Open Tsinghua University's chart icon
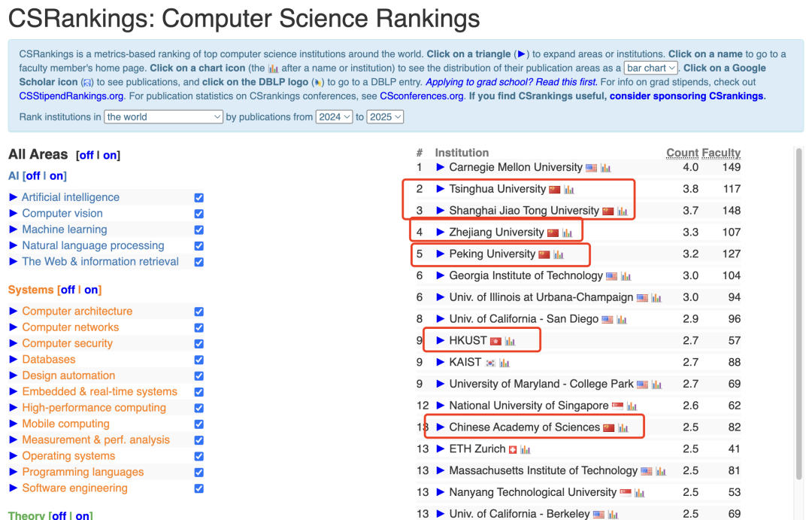 [569, 190]
